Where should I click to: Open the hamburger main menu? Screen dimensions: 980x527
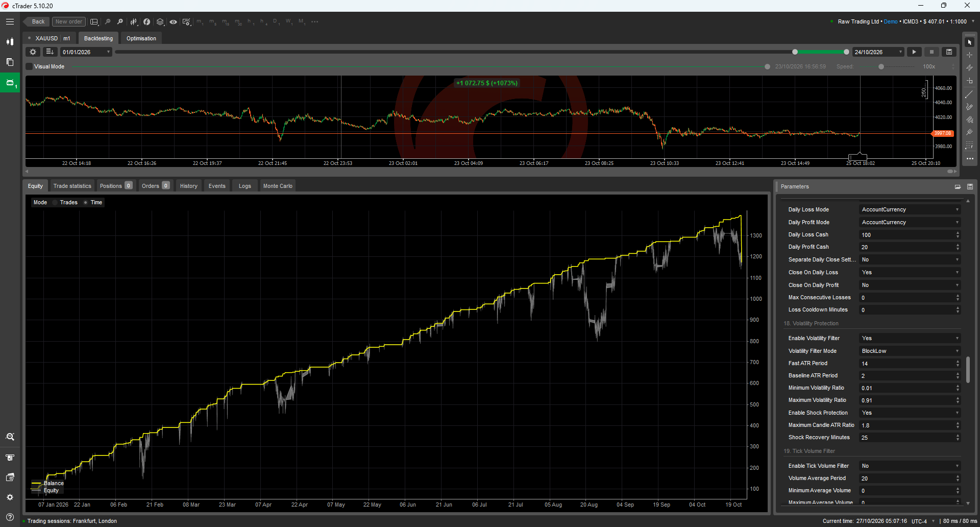(10, 21)
